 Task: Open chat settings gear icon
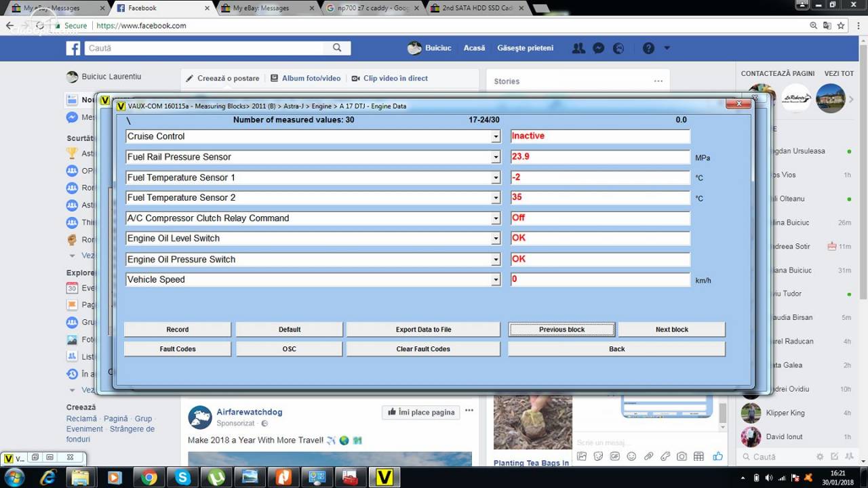(x=820, y=457)
